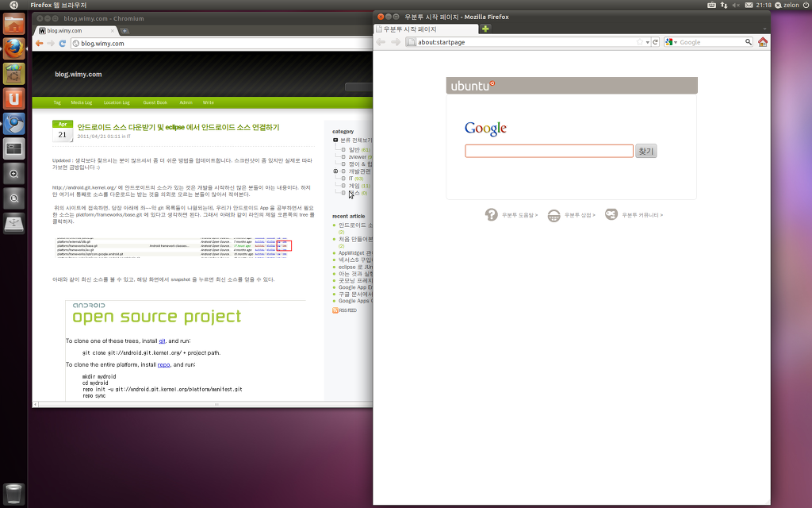This screenshot has width=812, height=508.
Task: Open the Workspace Switcher in the launcher
Action: coord(14,148)
